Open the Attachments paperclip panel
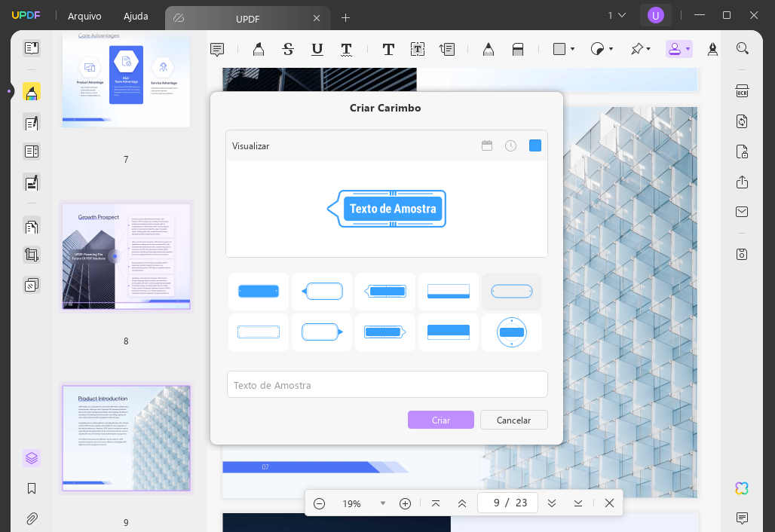 (32, 518)
